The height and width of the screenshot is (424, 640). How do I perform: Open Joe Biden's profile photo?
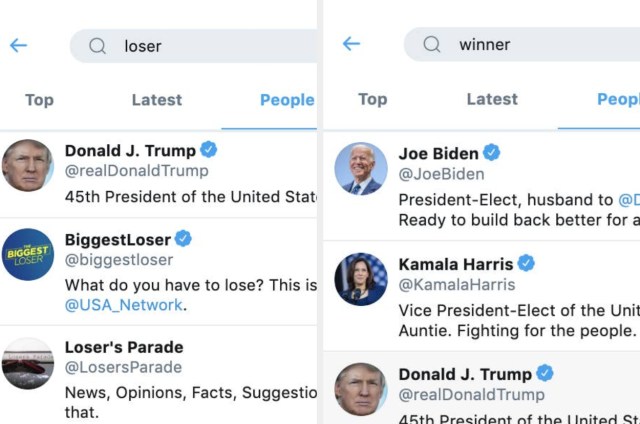pyautogui.click(x=361, y=169)
